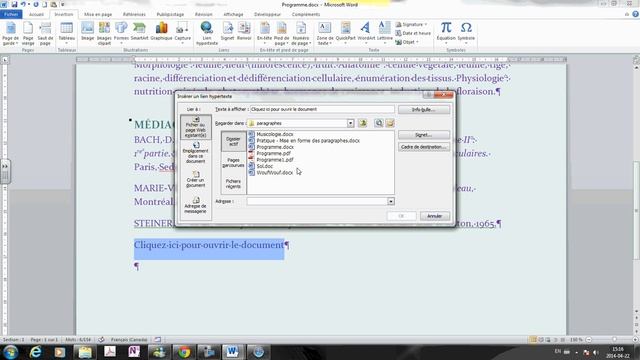
Task: Click the Lien hypertexte globe icon
Action: [x=207, y=33]
